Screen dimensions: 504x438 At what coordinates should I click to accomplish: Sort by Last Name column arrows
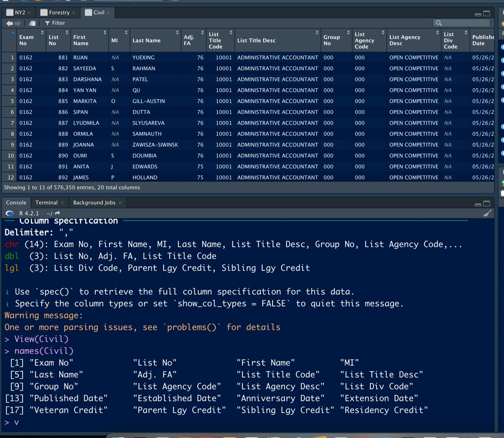[177, 32]
